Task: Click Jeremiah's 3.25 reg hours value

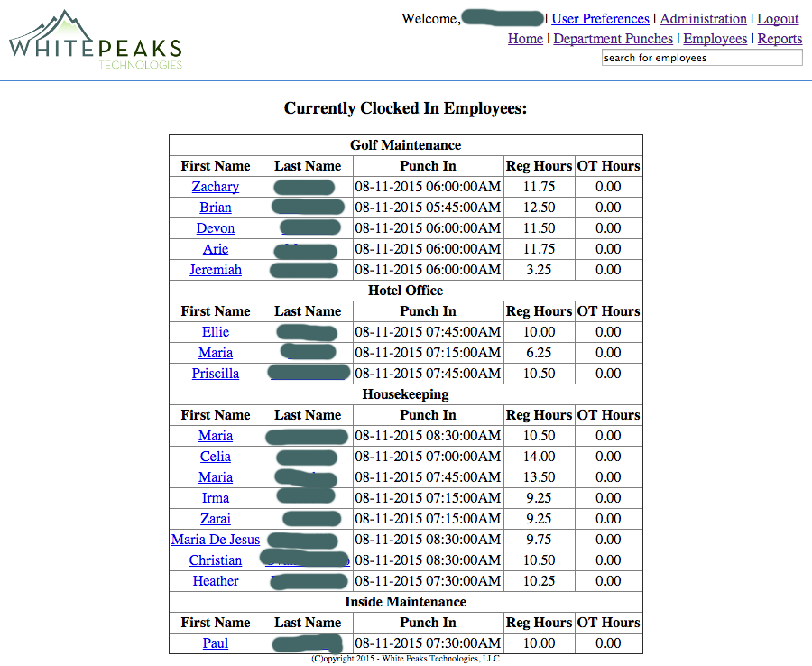Action: click(540, 269)
